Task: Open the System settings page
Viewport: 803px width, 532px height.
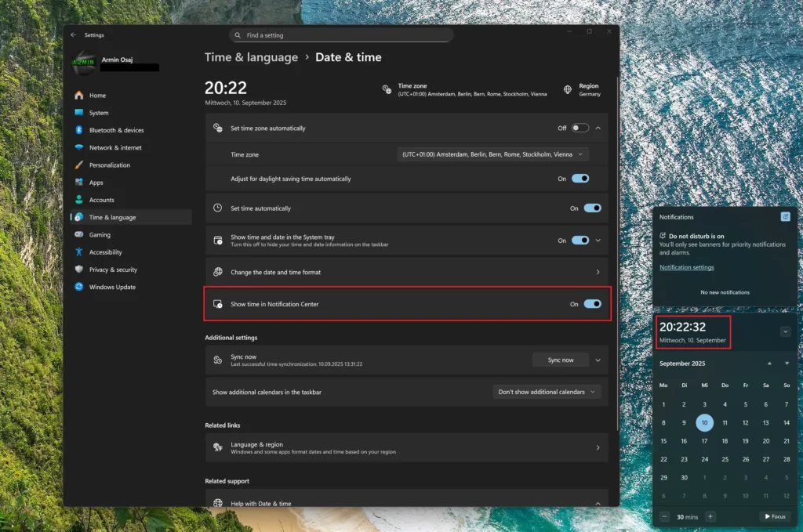Action: point(131,113)
